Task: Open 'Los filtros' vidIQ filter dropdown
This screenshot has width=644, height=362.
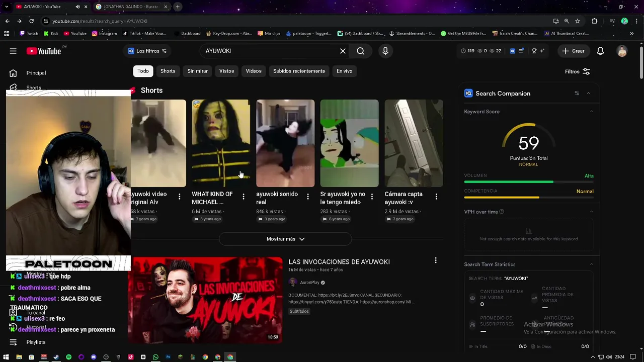Action: [147, 51]
